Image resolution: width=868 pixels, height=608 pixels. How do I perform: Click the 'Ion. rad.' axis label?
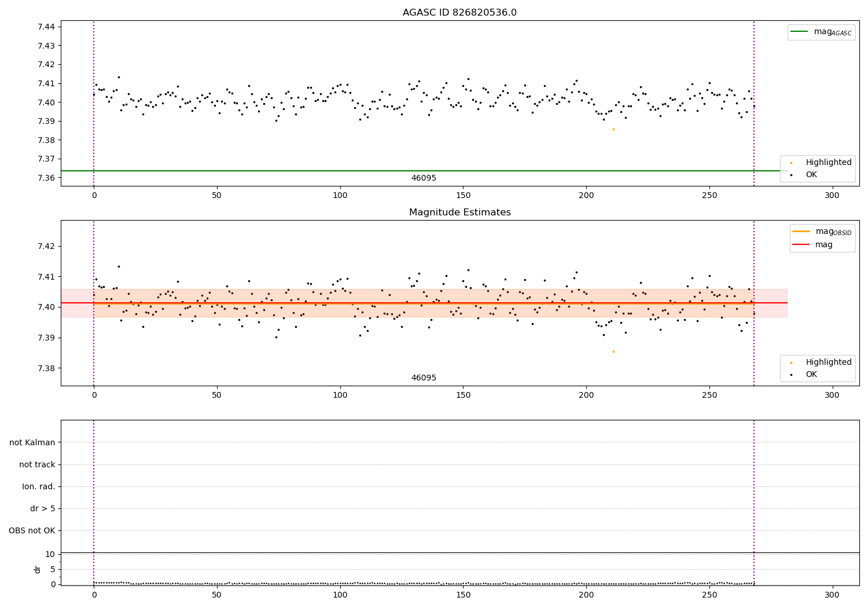click(x=39, y=487)
